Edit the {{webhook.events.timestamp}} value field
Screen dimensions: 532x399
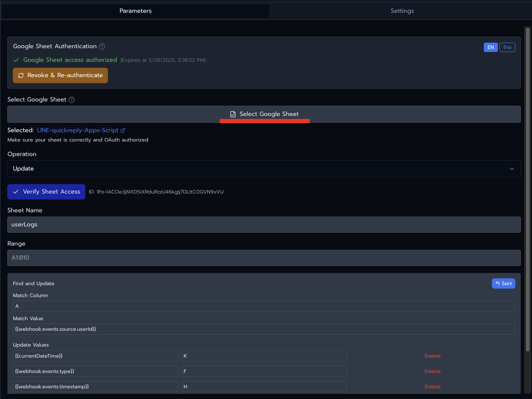[x=96, y=387]
